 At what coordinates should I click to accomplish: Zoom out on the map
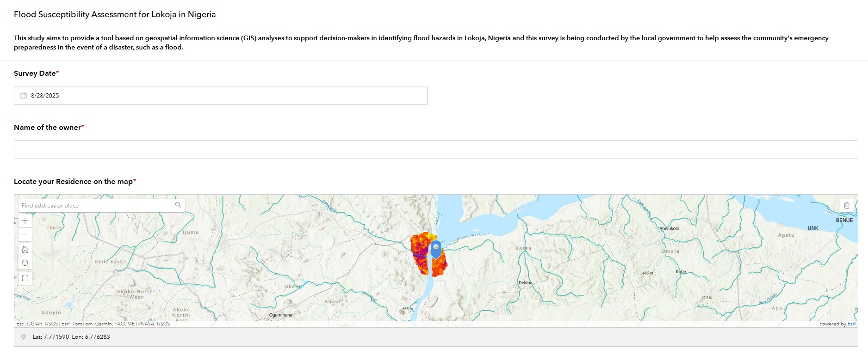pos(25,234)
